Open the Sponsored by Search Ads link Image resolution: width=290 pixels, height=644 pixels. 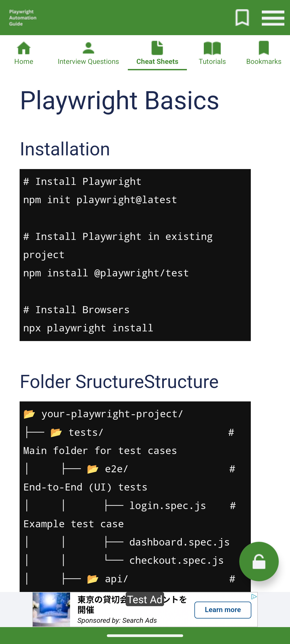(117, 620)
